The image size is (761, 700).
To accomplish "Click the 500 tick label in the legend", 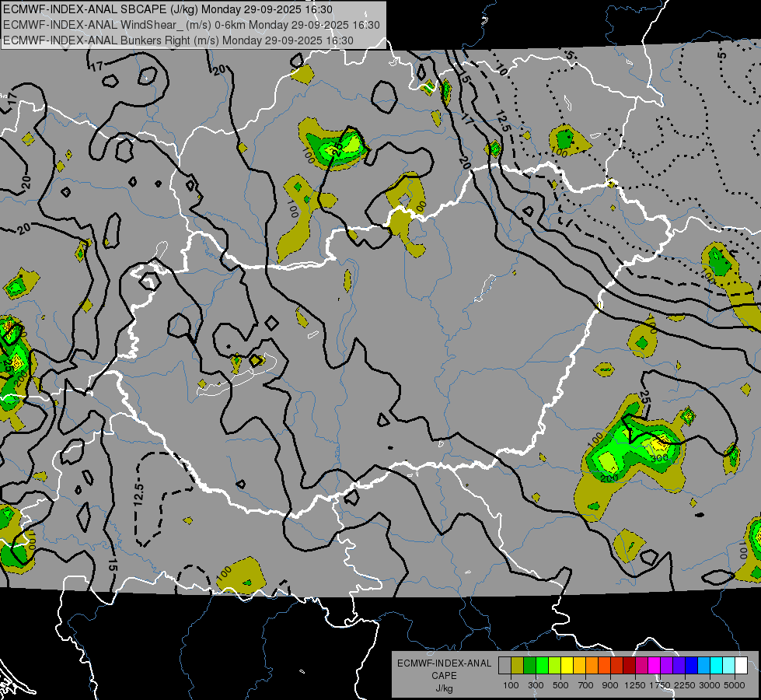I will point(560,685).
